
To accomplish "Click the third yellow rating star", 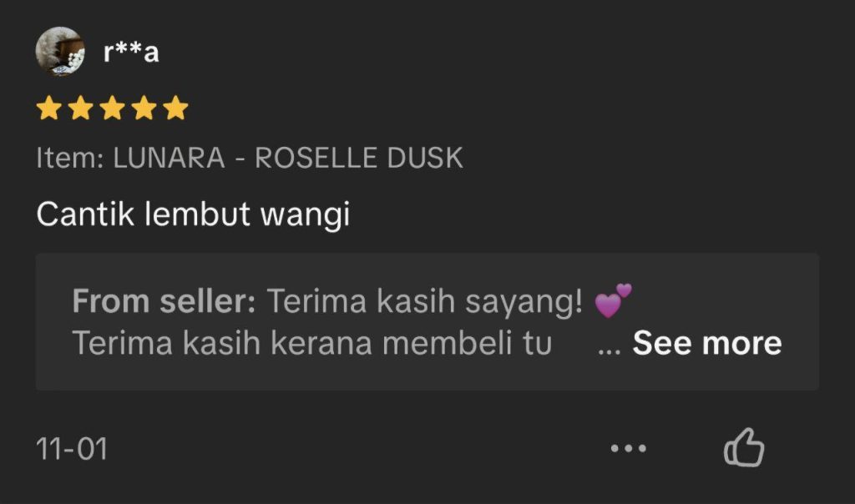I will (113, 108).
